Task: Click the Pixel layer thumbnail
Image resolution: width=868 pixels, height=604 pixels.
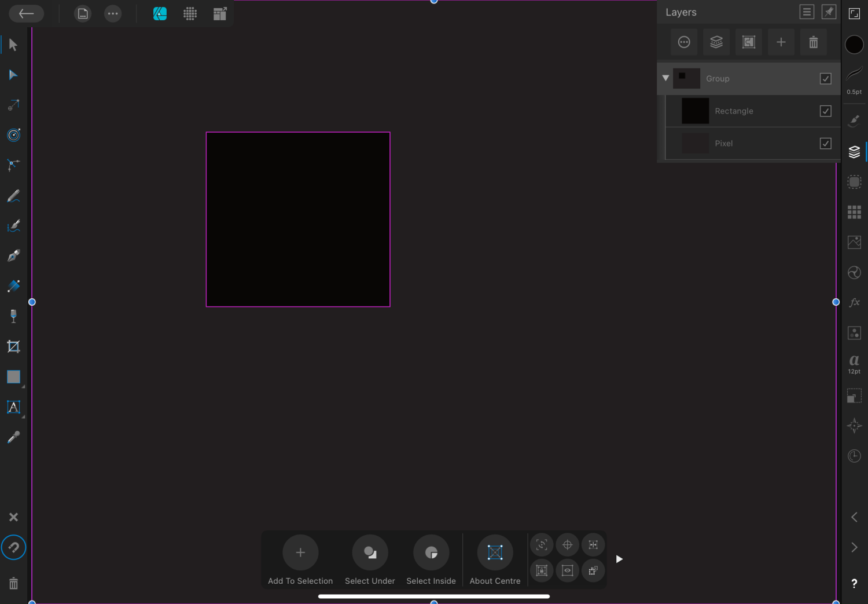Action: click(x=696, y=143)
